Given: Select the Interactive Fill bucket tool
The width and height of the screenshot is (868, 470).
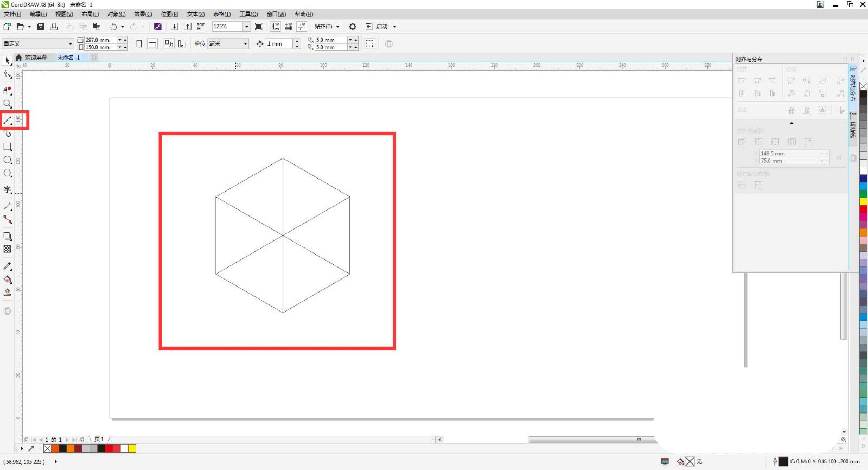Looking at the screenshot, I should [x=8, y=280].
